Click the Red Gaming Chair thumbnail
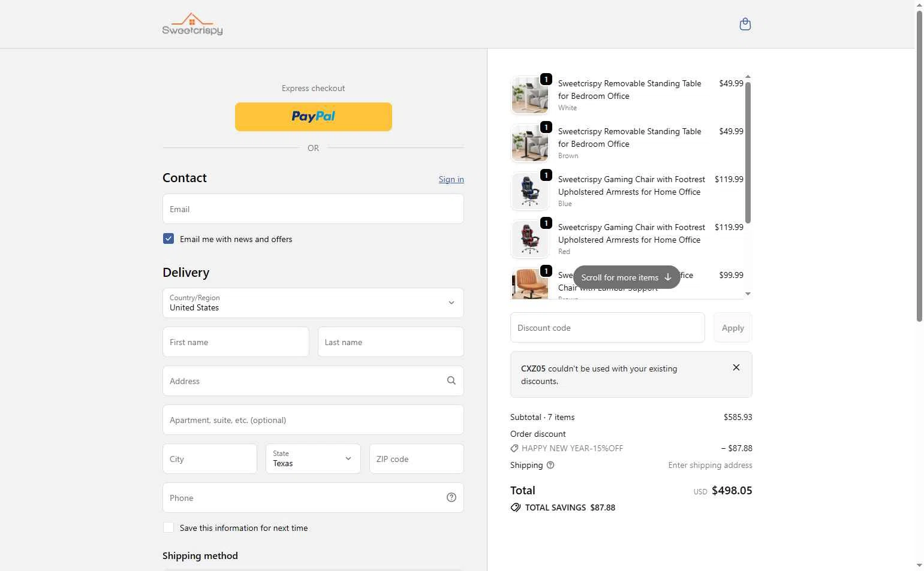Image resolution: width=924 pixels, height=571 pixels. [530, 239]
